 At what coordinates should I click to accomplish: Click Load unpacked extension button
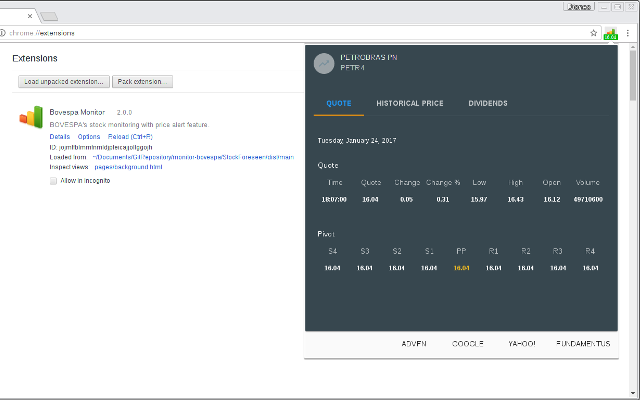coord(64,82)
